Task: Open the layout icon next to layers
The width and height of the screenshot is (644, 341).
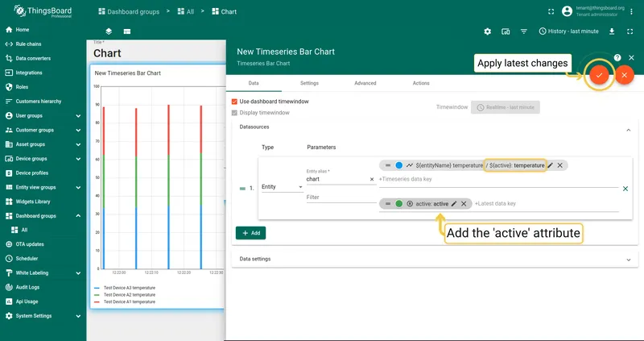Action: point(127,31)
